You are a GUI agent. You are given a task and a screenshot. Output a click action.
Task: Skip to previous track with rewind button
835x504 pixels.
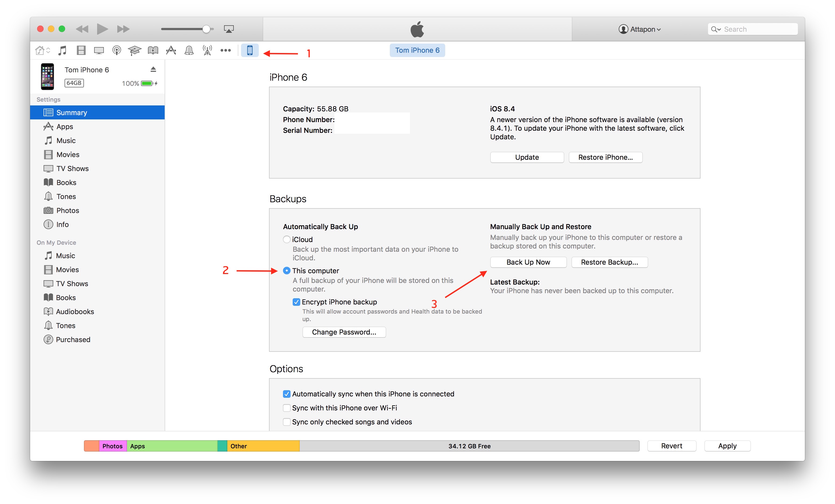[x=82, y=29]
